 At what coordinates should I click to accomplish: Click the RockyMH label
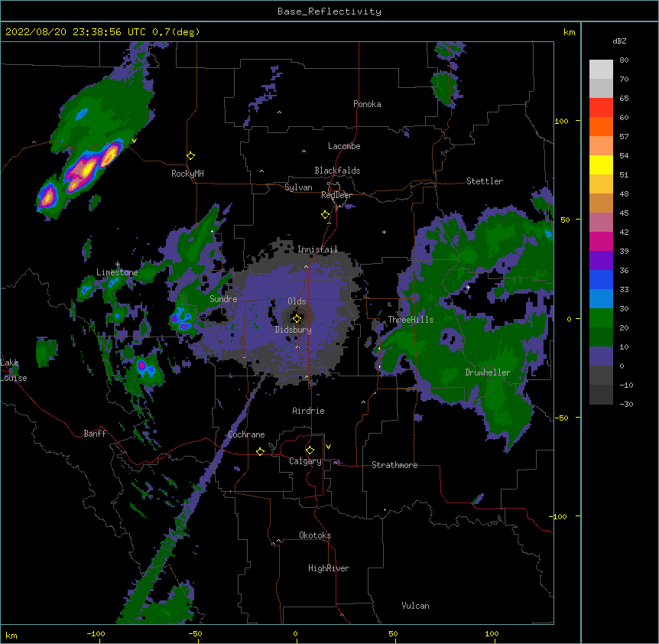coord(187,174)
